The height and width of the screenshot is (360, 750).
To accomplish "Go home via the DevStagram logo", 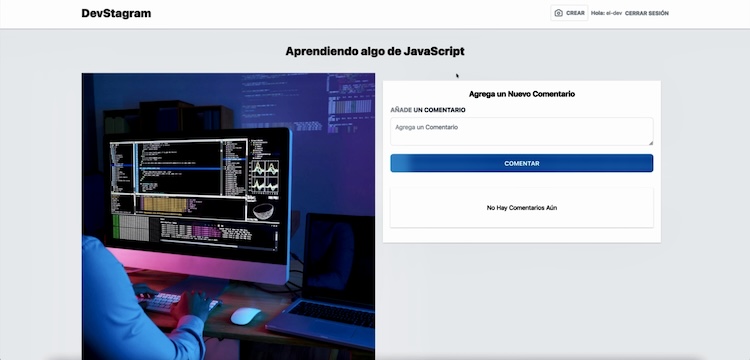I will (116, 13).
